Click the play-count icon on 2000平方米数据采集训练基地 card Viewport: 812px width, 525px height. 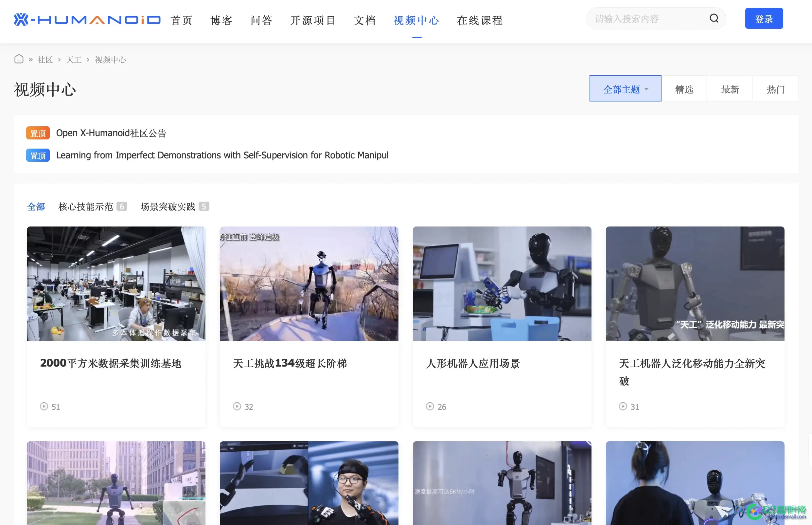tap(43, 407)
